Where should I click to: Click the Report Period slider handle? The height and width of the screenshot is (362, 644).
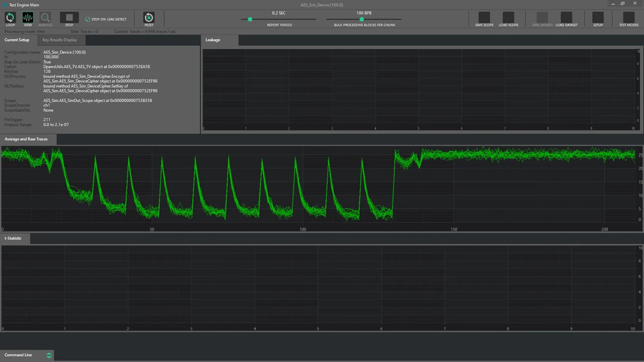(250, 19)
